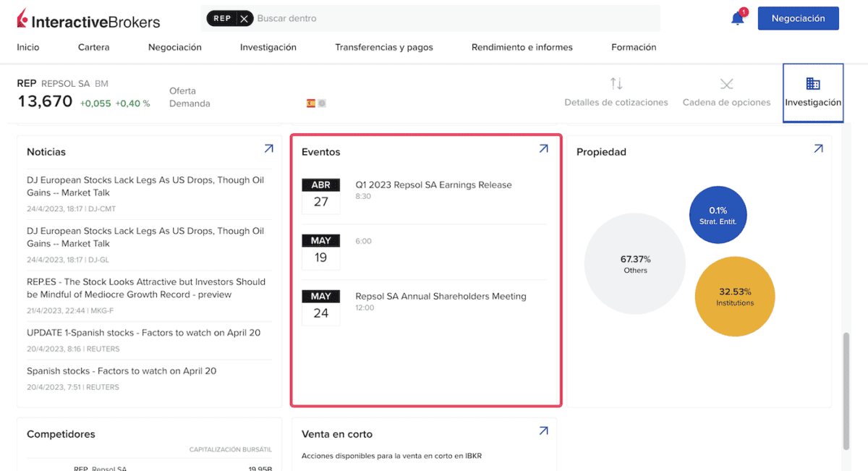Select the Investigación building icon tab
This screenshot has height=471, width=868.
point(813,93)
